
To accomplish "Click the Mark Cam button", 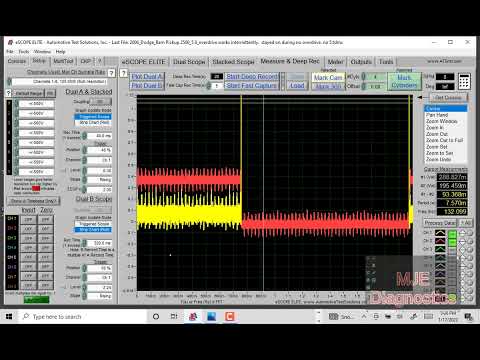I will (328, 77).
